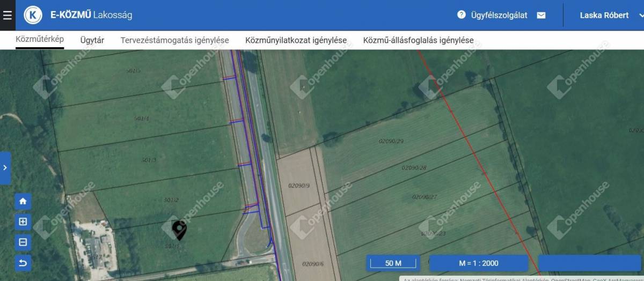Select the Közműtérkép tab

[x=40, y=40]
